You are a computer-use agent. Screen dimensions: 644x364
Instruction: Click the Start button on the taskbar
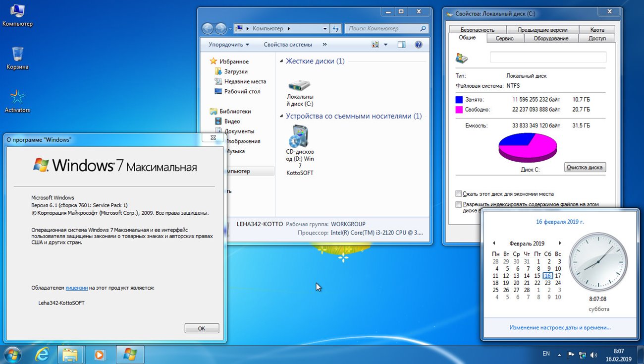click(12, 355)
